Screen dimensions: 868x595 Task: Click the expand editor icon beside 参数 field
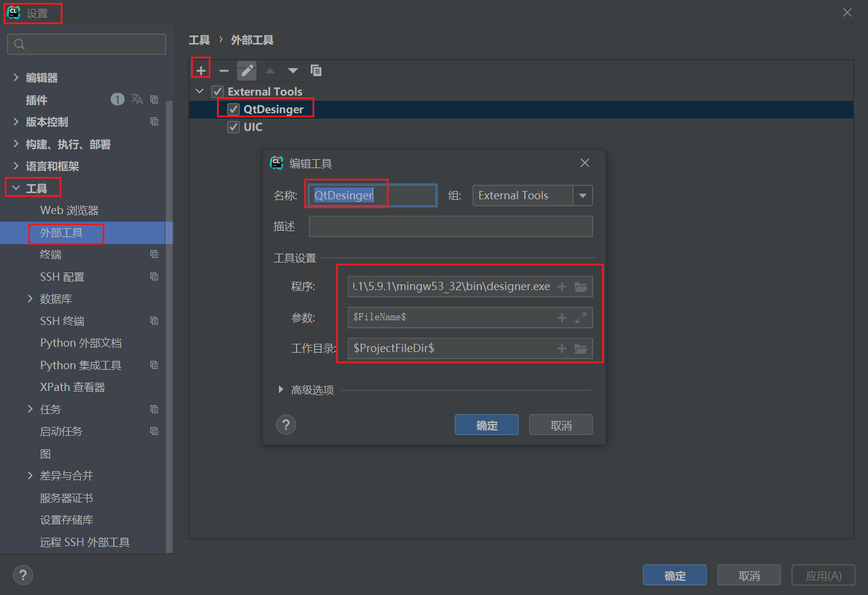coord(581,317)
